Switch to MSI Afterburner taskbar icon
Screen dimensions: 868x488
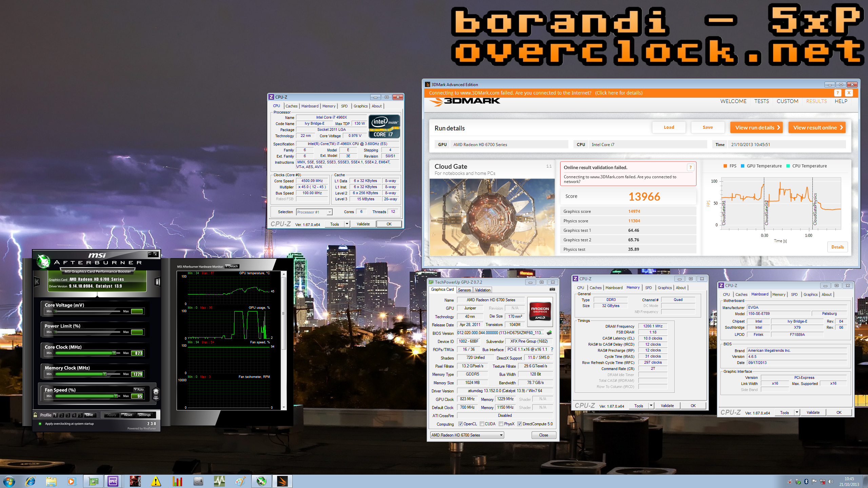[x=261, y=481]
